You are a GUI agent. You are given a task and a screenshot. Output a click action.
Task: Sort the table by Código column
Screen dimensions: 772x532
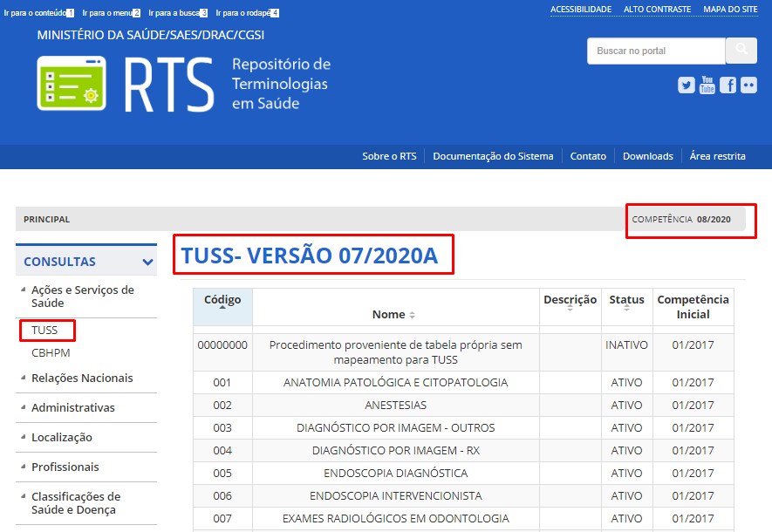(222, 299)
